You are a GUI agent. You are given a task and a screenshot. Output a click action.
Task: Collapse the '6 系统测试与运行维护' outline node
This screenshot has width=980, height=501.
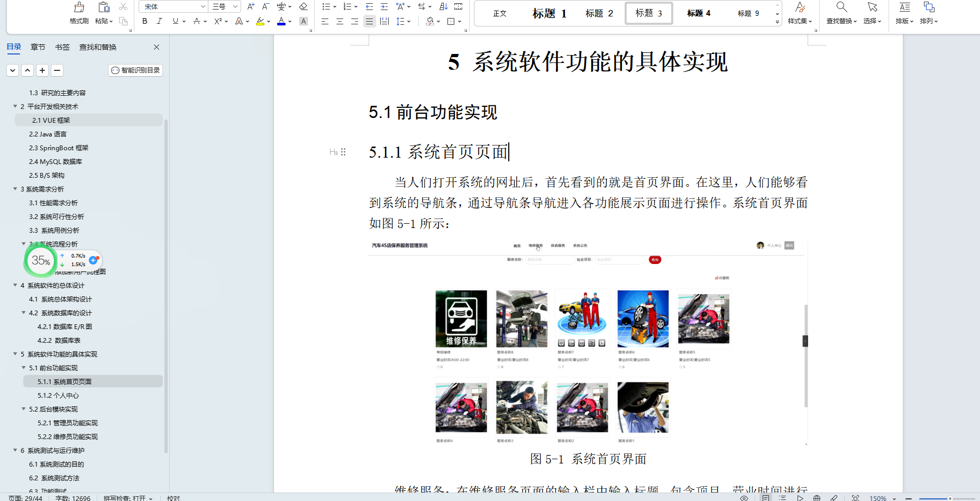[15, 450]
